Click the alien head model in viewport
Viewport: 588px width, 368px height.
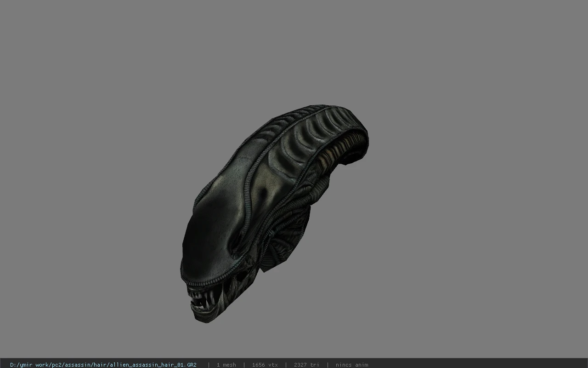point(274,214)
